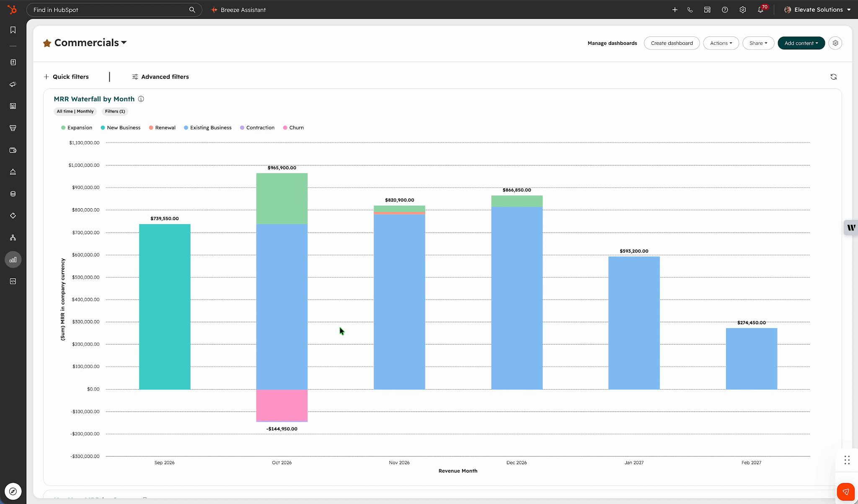Toggle the Renewal legend series

[x=162, y=128]
